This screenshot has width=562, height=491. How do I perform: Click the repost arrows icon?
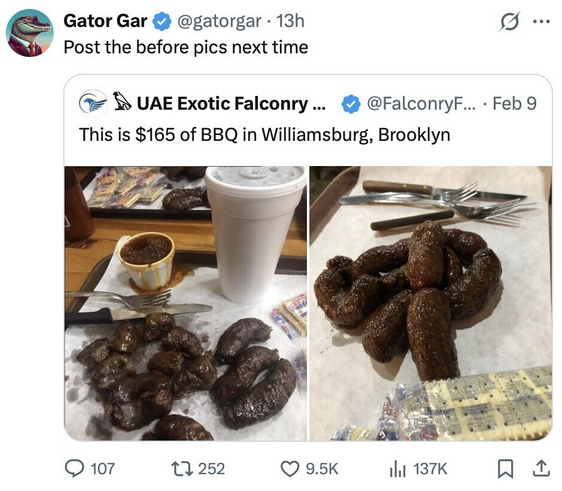pyautogui.click(x=182, y=468)
